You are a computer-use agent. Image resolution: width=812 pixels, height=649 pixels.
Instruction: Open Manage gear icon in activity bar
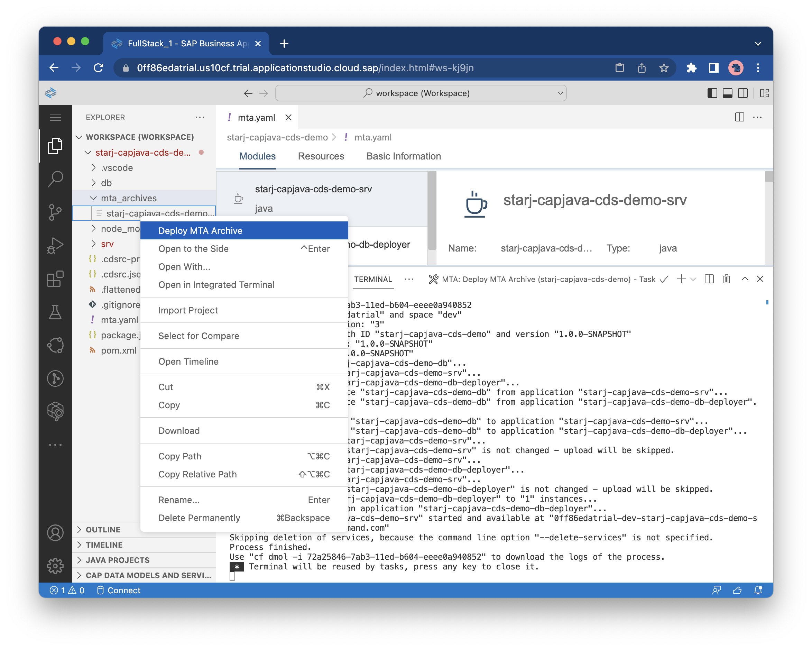pos(55,565)
